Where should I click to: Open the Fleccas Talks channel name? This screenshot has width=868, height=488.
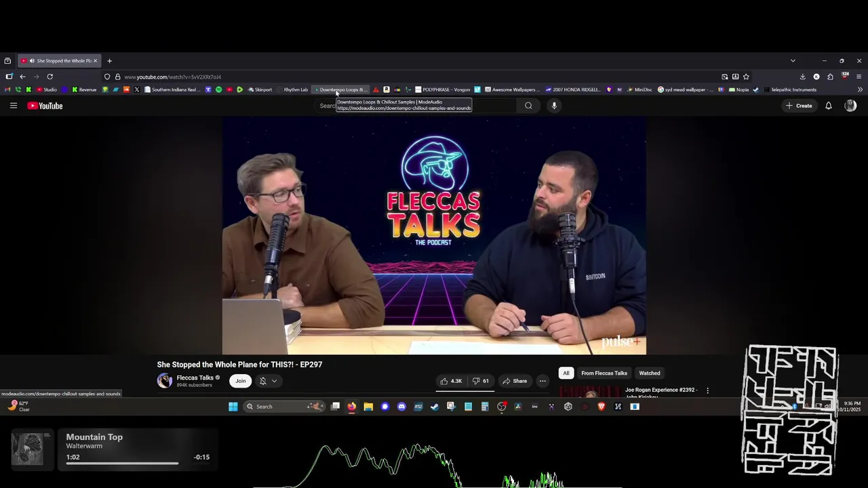195,378
